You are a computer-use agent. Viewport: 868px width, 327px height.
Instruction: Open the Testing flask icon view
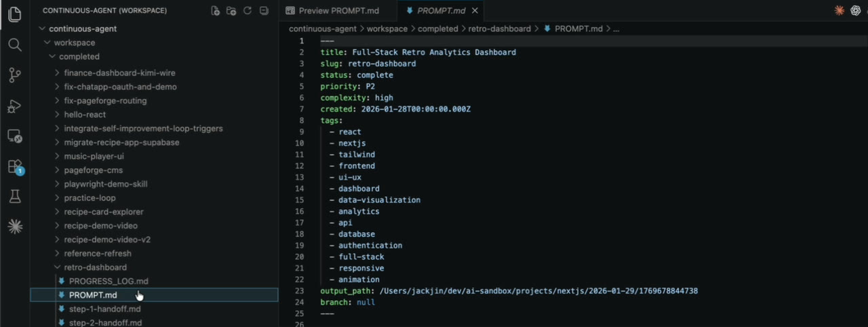point(15,197)
